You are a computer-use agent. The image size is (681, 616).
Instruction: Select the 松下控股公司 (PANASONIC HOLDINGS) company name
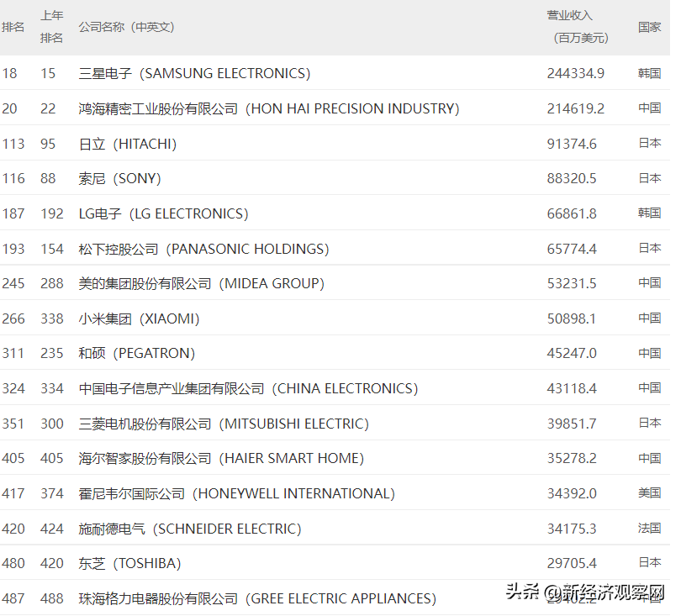[x=203, y=249]
